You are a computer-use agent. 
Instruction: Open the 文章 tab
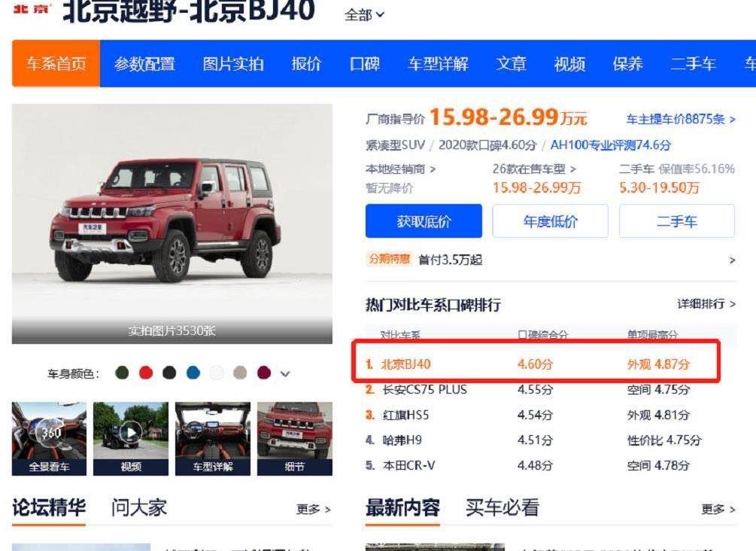tap(511, 64)
